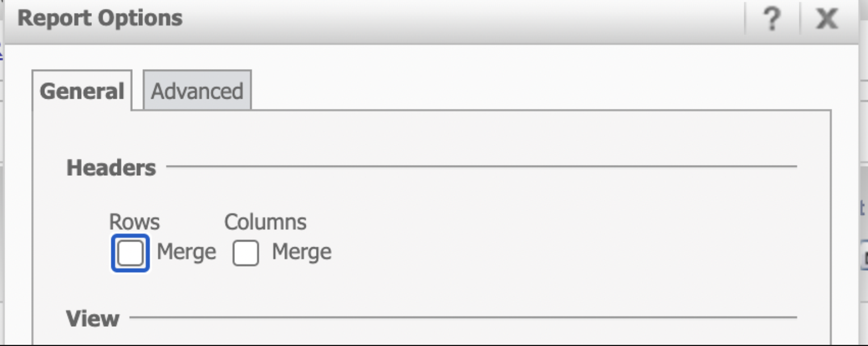The height and width of the screenshot is (346, 868).
Task: Open help with the question mark icon
Action: coord(772,19)
